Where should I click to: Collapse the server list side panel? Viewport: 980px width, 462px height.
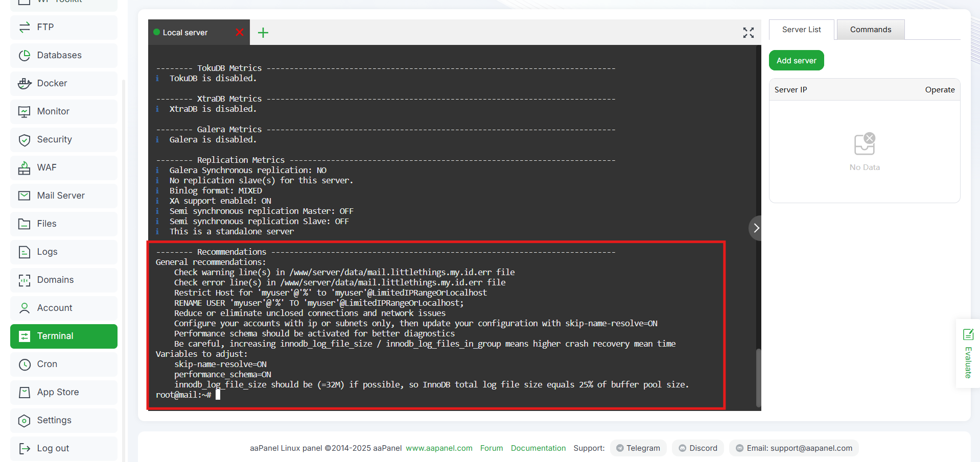point(756,228)
